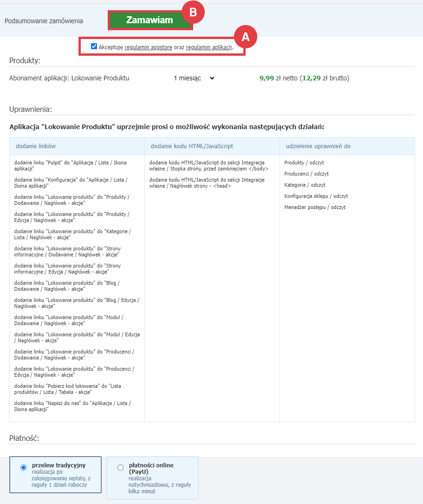
Task: Click the red circle badge labeled B
Action: [x=193, y=13]
